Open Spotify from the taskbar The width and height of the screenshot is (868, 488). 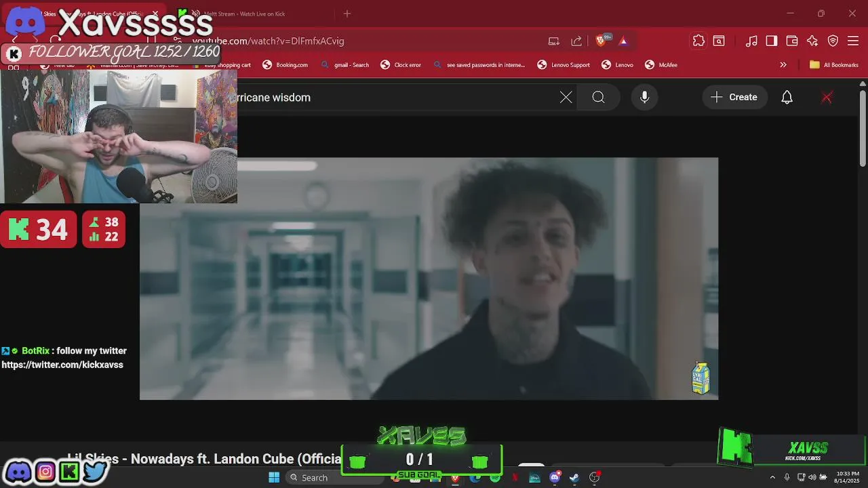coord(496,478)
